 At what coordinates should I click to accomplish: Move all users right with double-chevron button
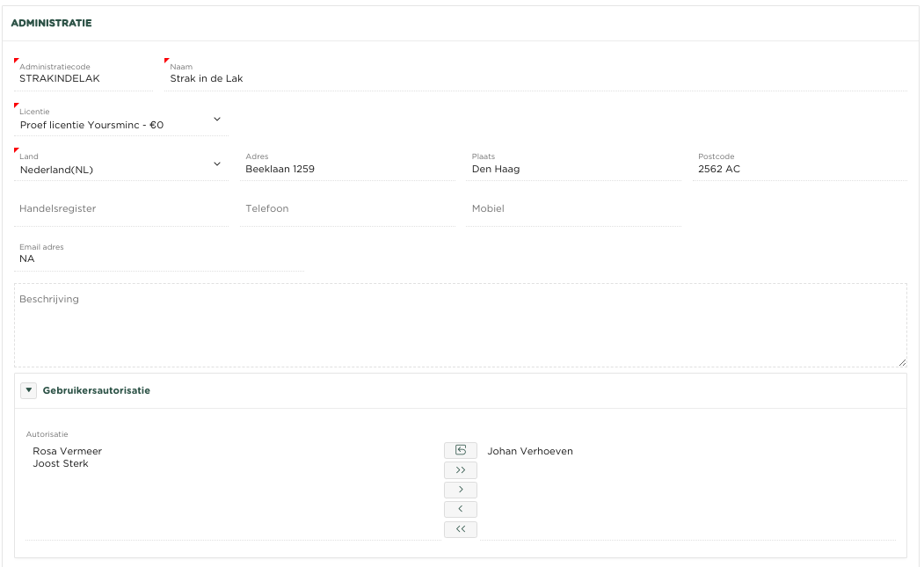[x=460, y=470]
